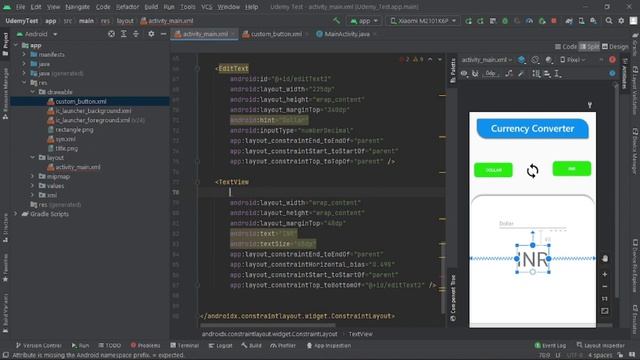Click the green Debug bug icon
The height and width of the screenshot is (360, 640).
click(x=505, y=21)
